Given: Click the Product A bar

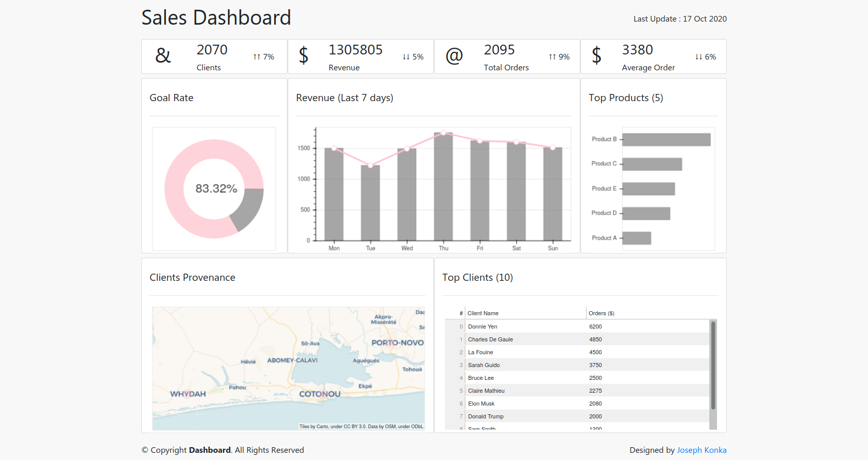Looking at the screenshot, I should 637,238.
